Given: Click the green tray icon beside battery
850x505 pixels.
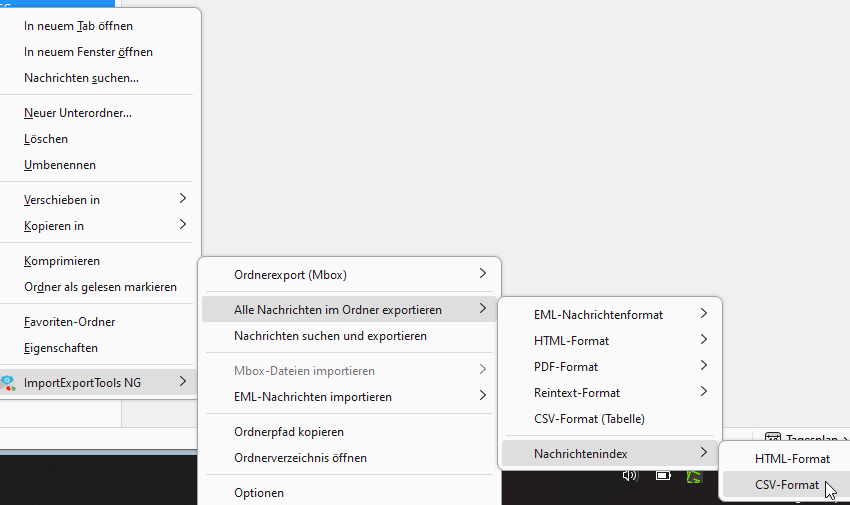Looking at the screenshot, I should [694, 476].
